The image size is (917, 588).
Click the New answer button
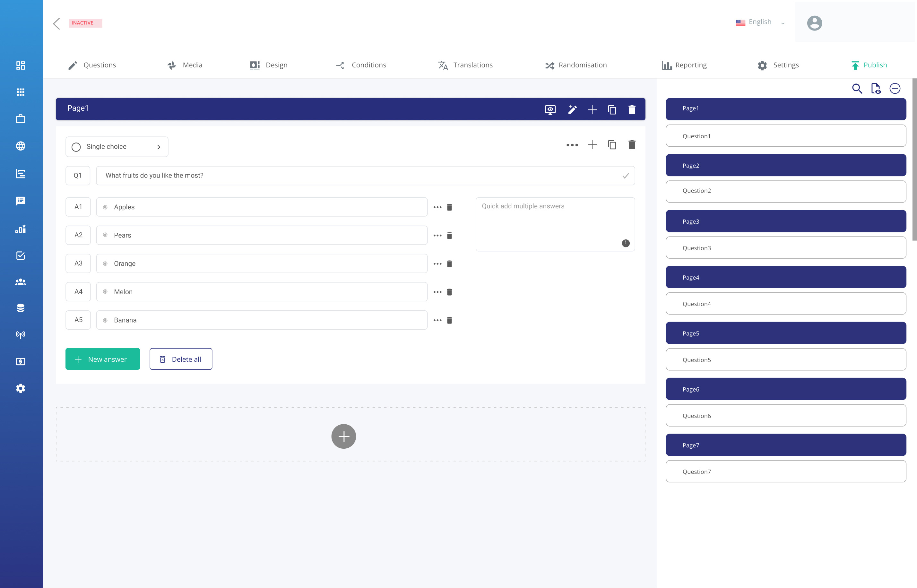coord(103,359)
